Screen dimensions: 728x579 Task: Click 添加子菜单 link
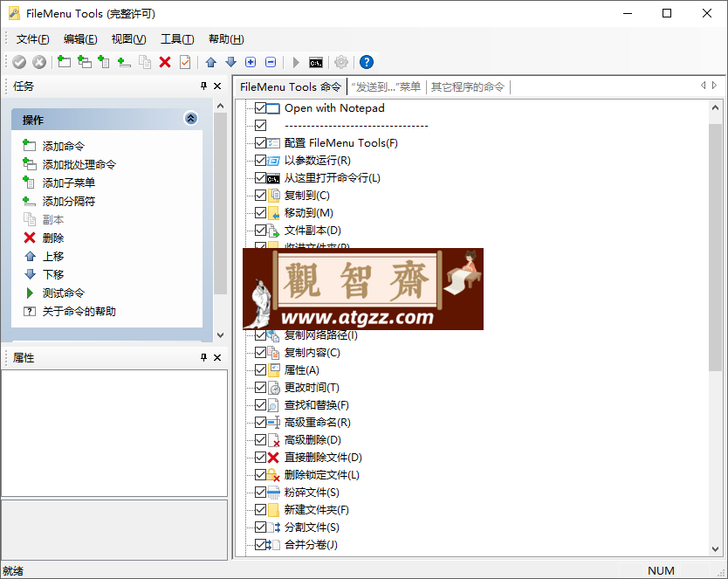(x=69, y=183)
